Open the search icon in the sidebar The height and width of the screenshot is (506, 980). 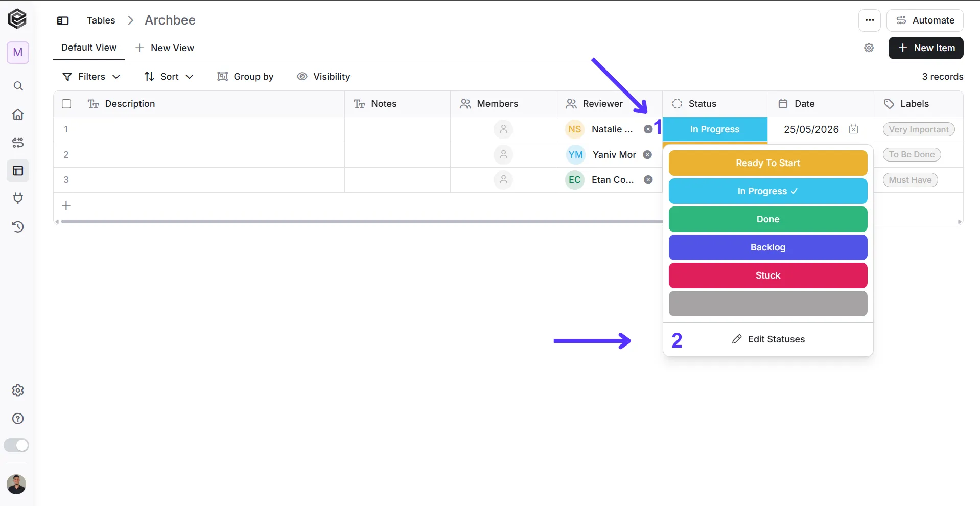point(18,86)
